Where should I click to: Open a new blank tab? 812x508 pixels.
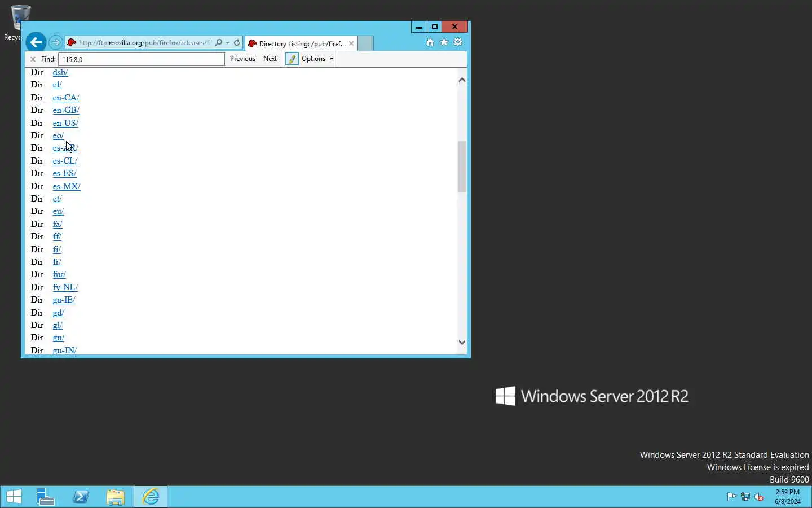pos(365,43)
